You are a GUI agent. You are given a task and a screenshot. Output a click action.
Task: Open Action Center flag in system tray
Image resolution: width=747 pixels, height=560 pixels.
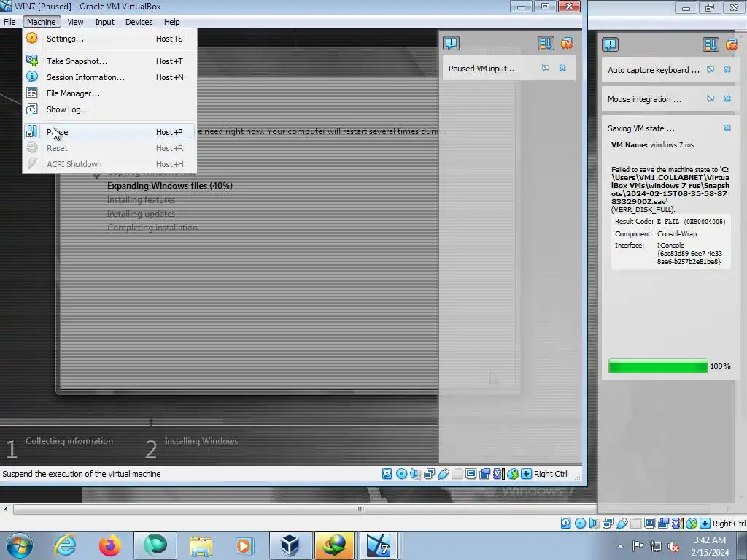click(x=638, y=546)
